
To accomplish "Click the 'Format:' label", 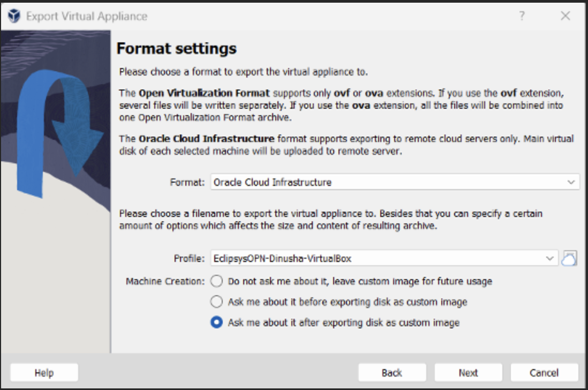I will [x=187, y=182].
